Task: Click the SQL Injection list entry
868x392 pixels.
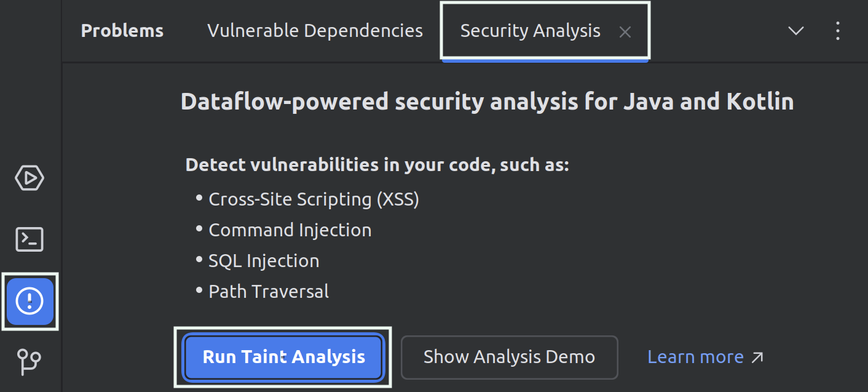Action: pyautogui.click(x=263, y=260)
